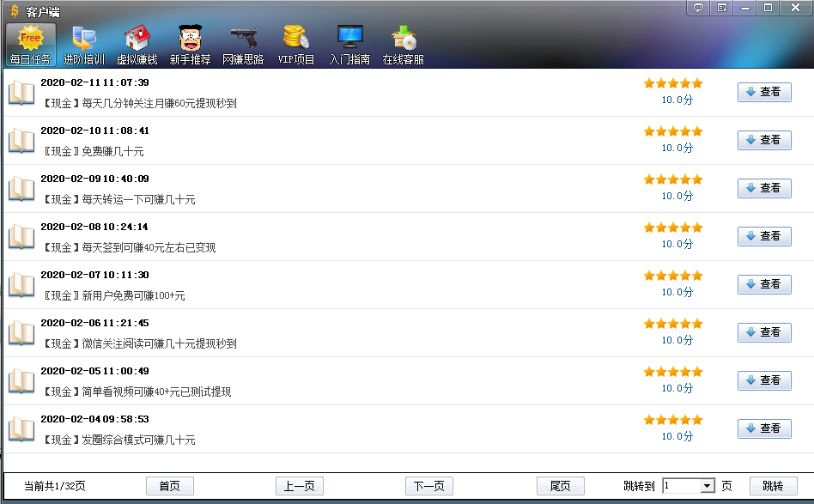Click 查看 for 微信关注阅读 entry
The image size is (814, 504).
[x=764, y=332]
